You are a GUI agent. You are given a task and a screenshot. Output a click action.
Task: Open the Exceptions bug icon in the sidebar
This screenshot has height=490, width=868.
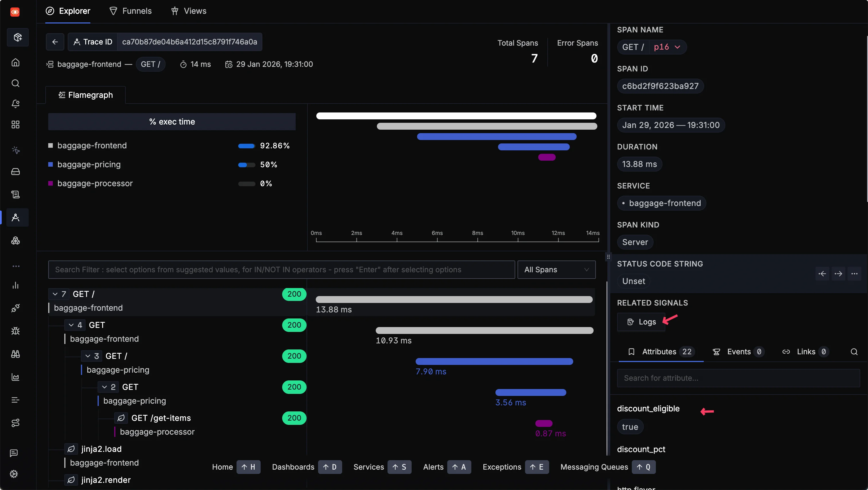click(x=15, y=331)
